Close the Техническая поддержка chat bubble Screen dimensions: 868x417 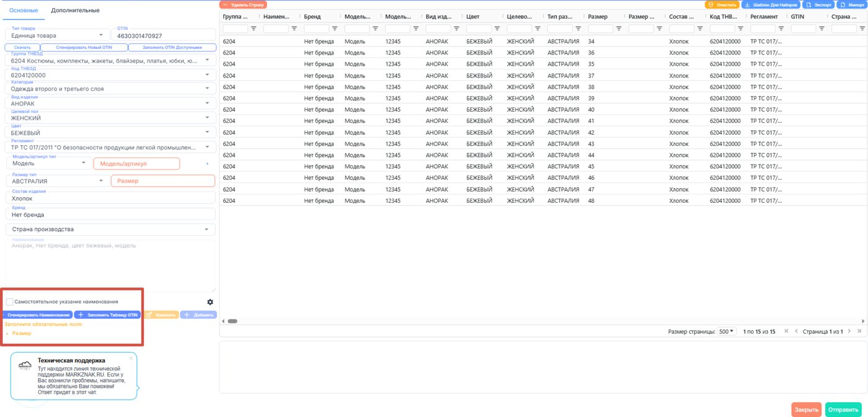tap(131, 358)
